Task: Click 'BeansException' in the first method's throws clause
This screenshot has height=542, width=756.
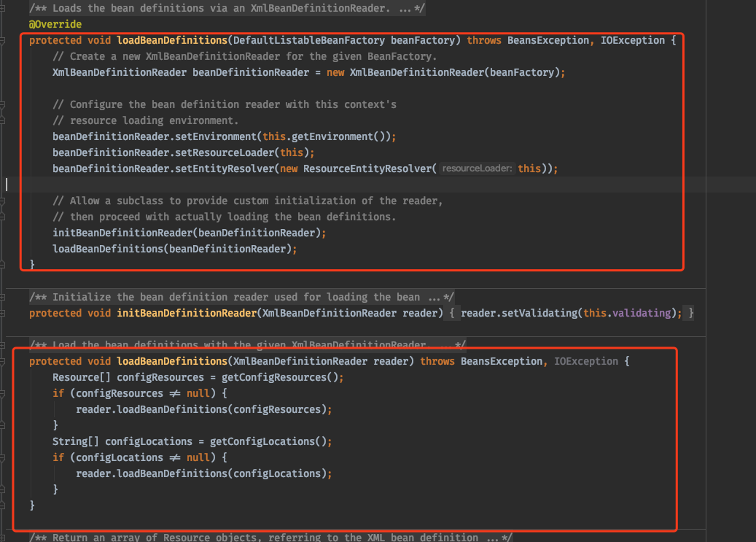Action: [548, 40]
